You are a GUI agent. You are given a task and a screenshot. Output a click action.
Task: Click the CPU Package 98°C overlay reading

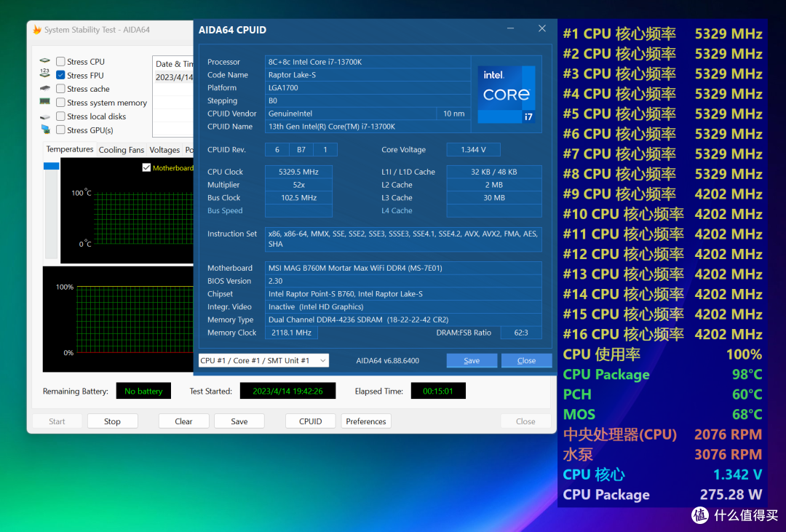tap(662, 375)
